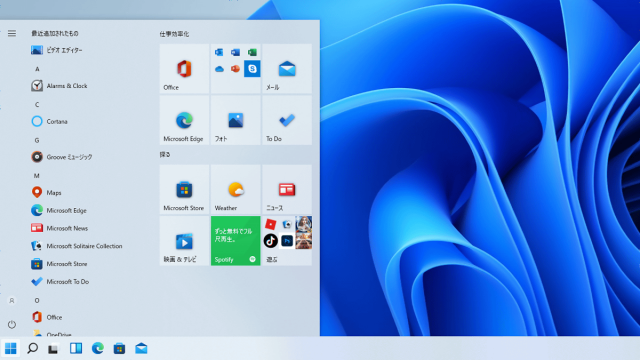Open Maps in app list

[x=46, y=192]
